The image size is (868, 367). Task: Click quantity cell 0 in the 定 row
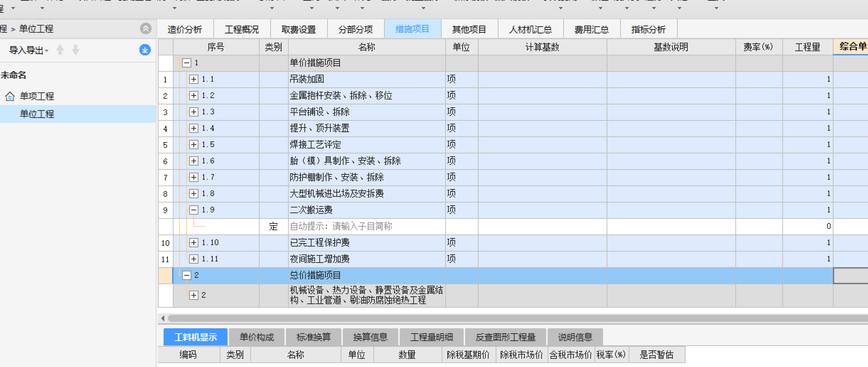coord(808,226)
